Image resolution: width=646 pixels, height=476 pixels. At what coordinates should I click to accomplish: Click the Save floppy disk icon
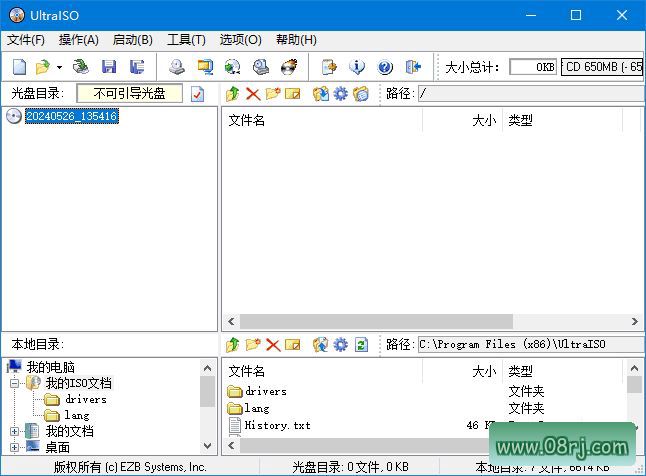point(109,67)
